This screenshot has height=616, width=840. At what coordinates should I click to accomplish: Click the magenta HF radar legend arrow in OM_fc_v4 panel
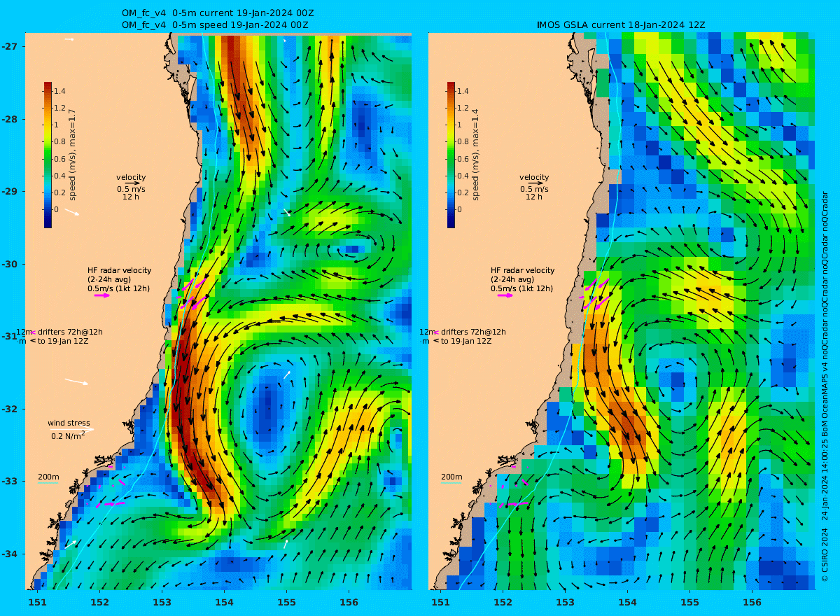(102, 295)
